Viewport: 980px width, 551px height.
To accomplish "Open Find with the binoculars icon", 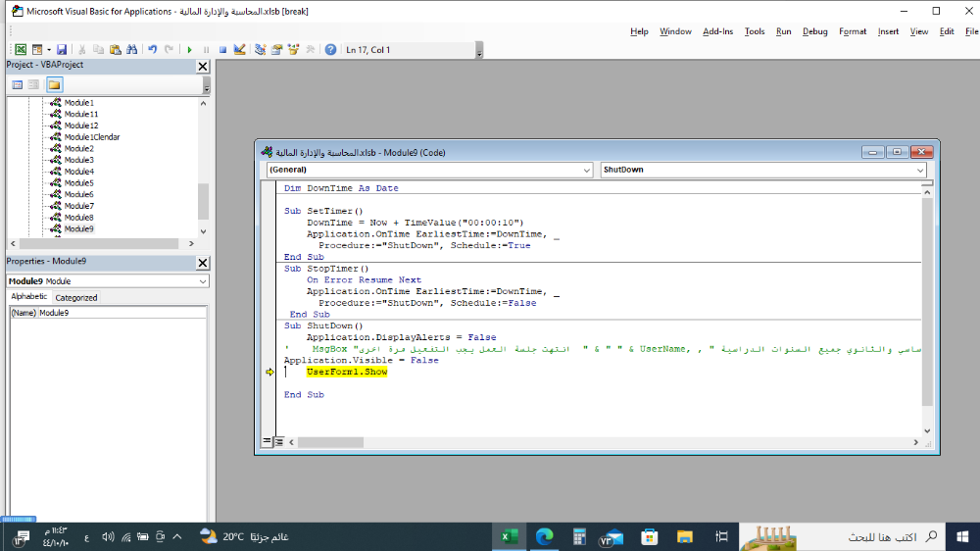I will [132, 49].
